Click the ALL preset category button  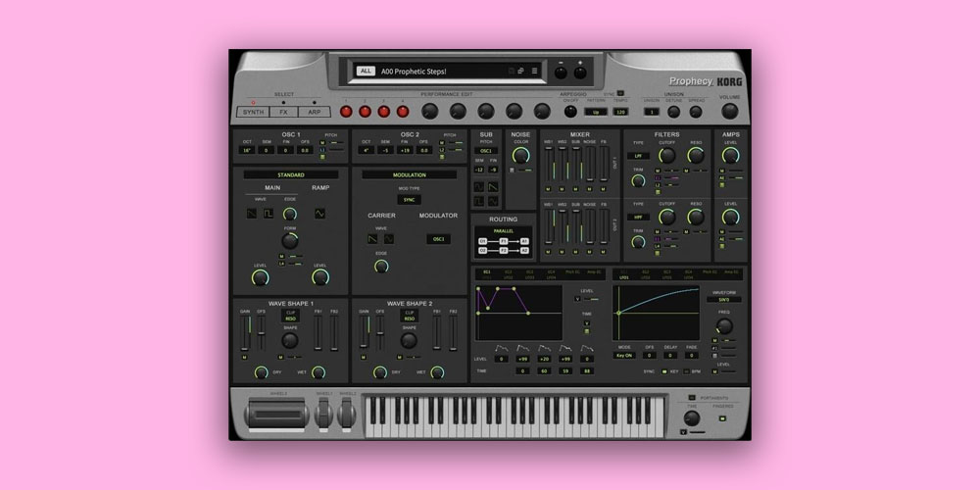[366, 71]
